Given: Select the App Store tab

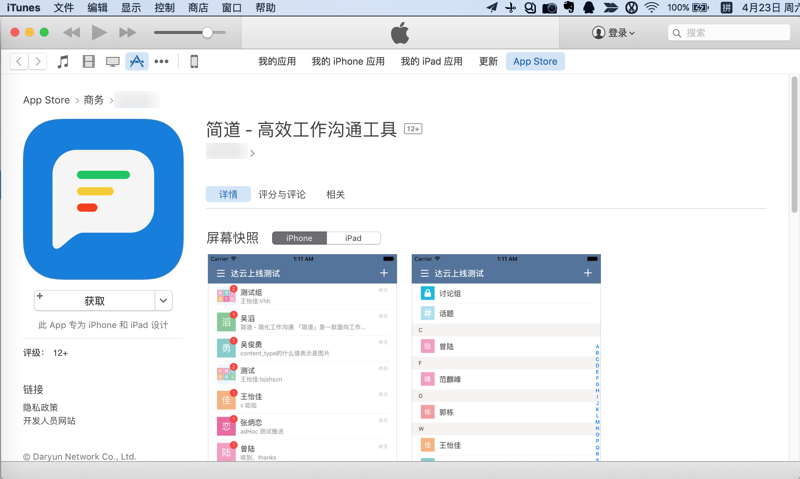Looking at the screenshot, I should pos(535,62).
